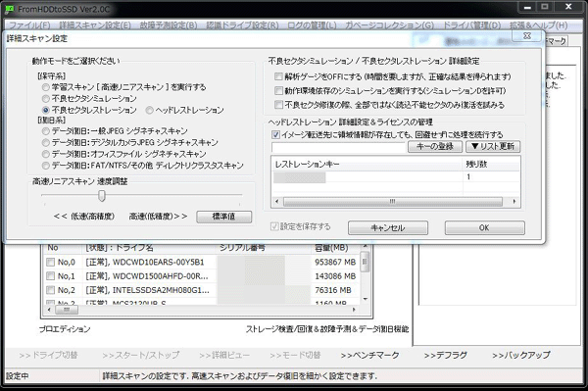Open the ファイル(F) menu
Image resolution: width=588 pixels, height=391 pixels.
click(29, 25)
